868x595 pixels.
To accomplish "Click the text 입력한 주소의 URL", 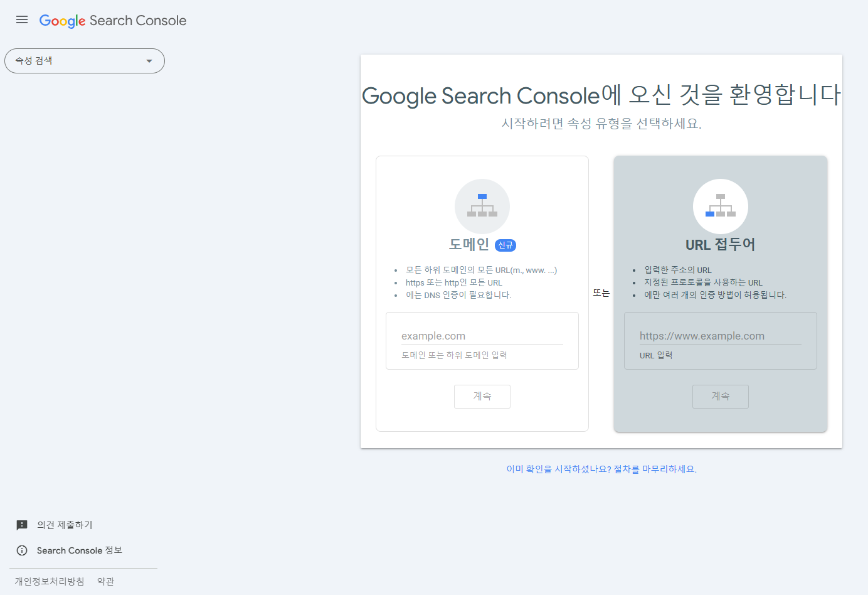I will (x=678, y=270).
